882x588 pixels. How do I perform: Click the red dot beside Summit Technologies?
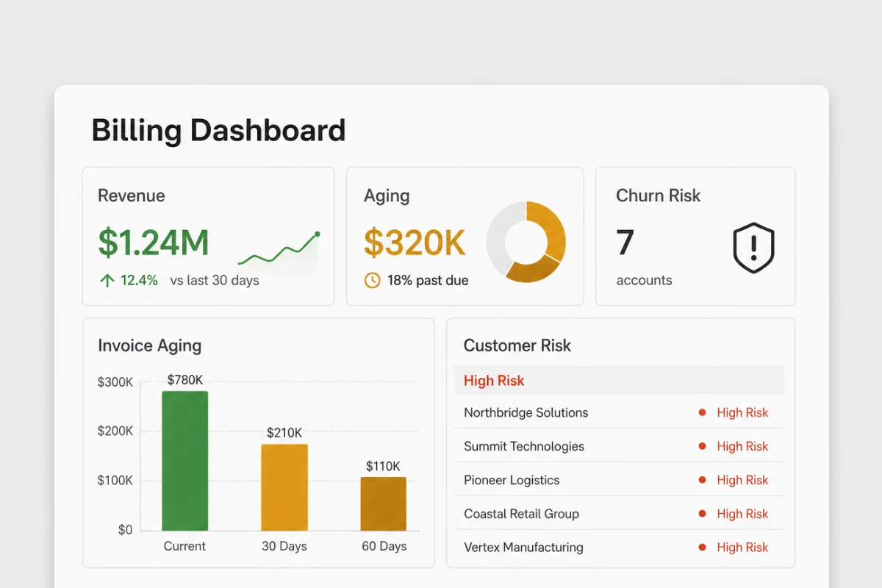703,446
